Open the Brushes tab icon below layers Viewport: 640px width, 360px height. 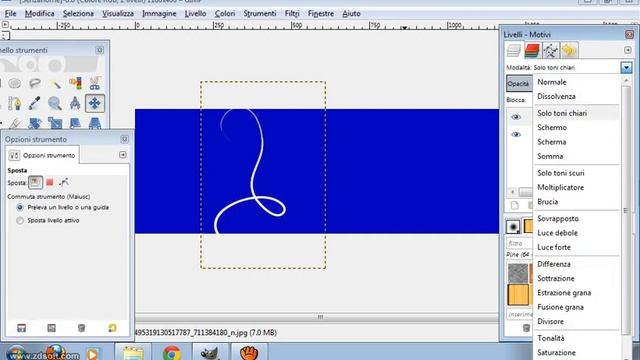[513, 227]
